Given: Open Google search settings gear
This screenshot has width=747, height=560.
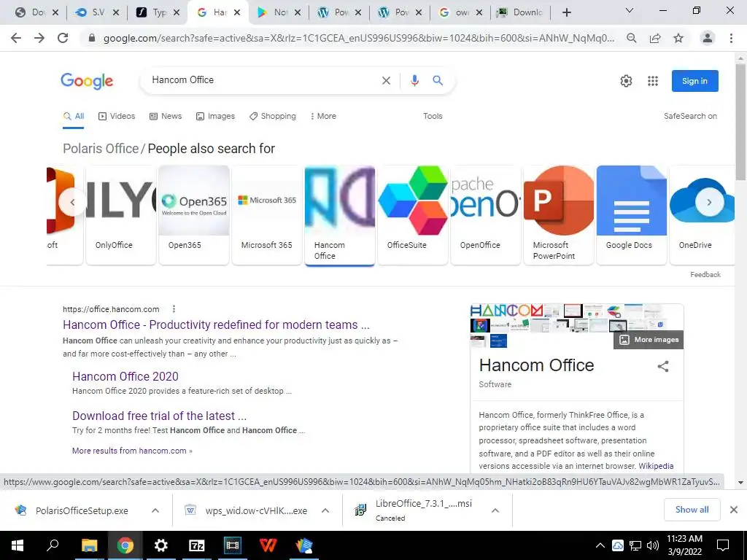Looking at the screenshot, I should 626,81.
